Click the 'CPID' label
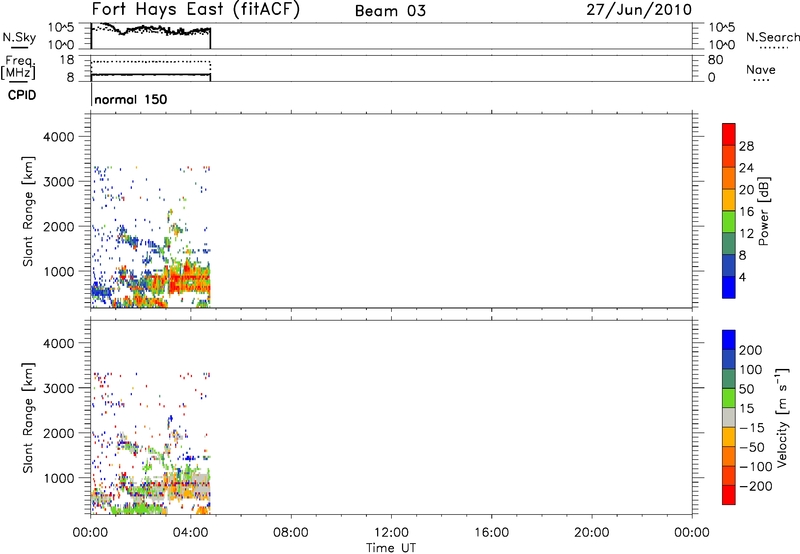Screen dimensions: 800x554 [22, 95]
